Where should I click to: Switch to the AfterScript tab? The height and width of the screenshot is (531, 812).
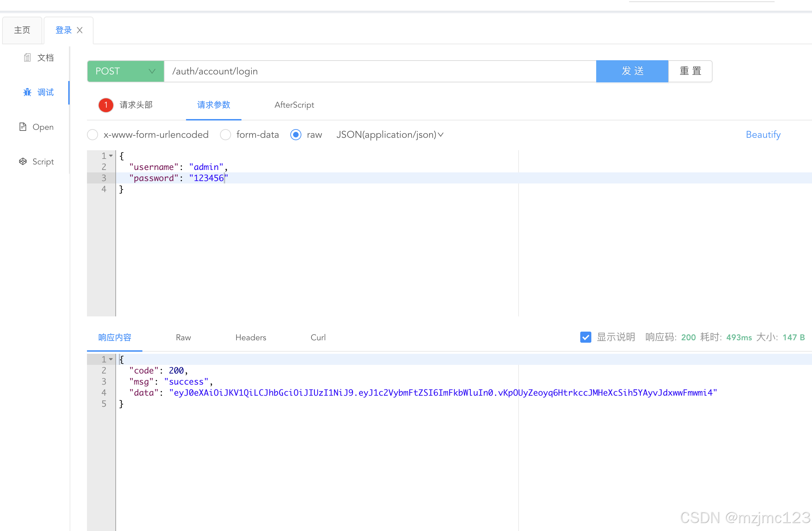point(294,105)
